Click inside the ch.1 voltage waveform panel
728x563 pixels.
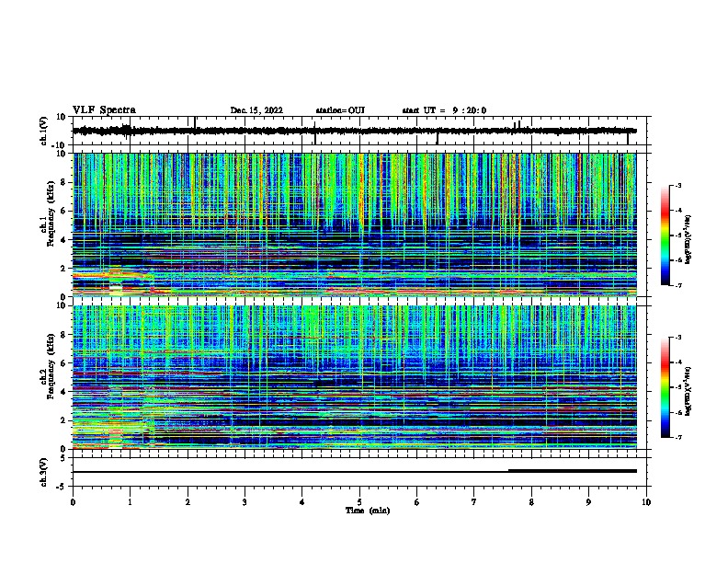coord(361,131)
